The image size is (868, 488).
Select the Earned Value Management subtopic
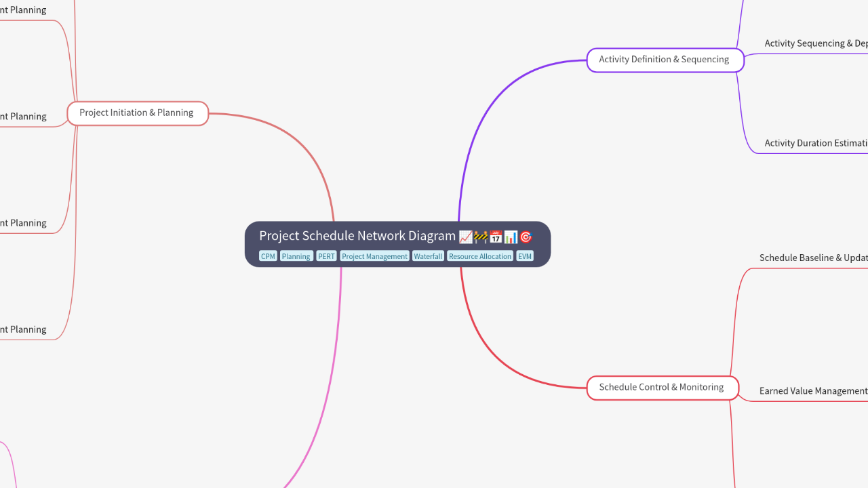click(814, 391)
